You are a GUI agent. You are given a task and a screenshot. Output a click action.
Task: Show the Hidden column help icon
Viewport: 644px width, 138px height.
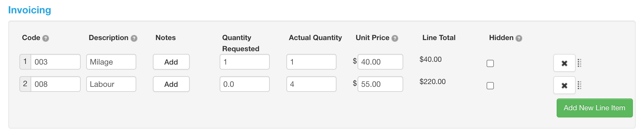point(519,38)
